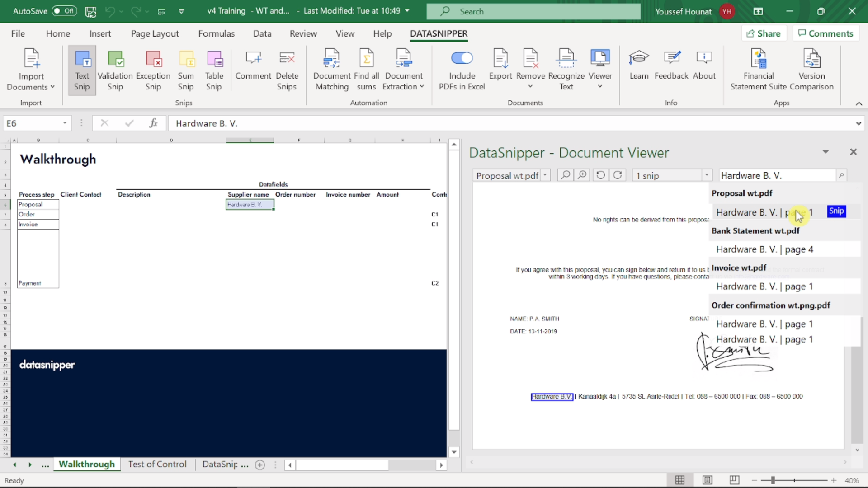Click the Insert Function fx icon
Screen dimensions: 868x488
pos(153,123)
